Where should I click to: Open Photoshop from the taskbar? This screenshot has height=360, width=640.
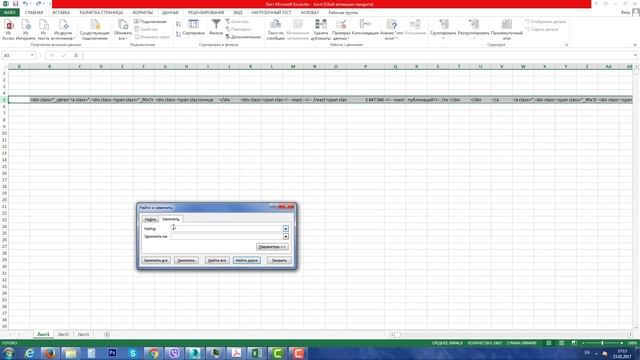click(x=112, y=353)
